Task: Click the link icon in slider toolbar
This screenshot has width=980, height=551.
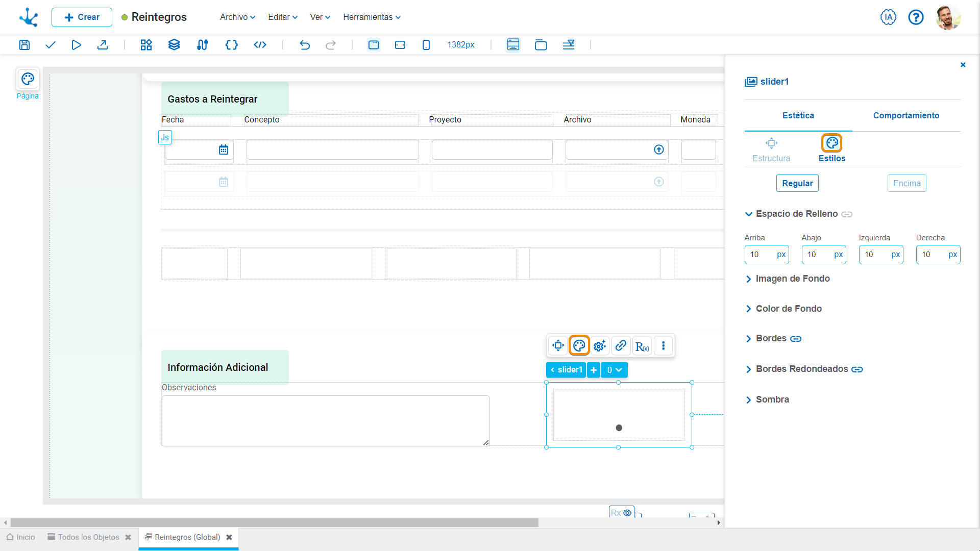Action: pos(621,345)
